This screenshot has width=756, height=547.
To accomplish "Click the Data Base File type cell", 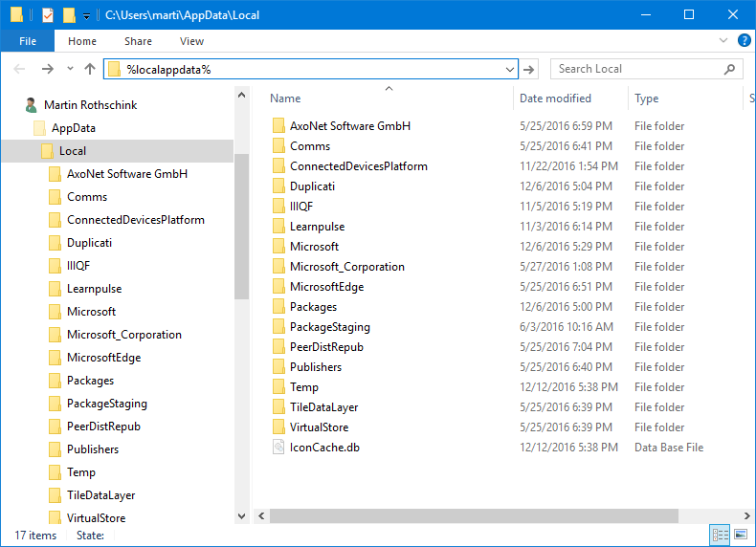I will (x=669, y=448).
